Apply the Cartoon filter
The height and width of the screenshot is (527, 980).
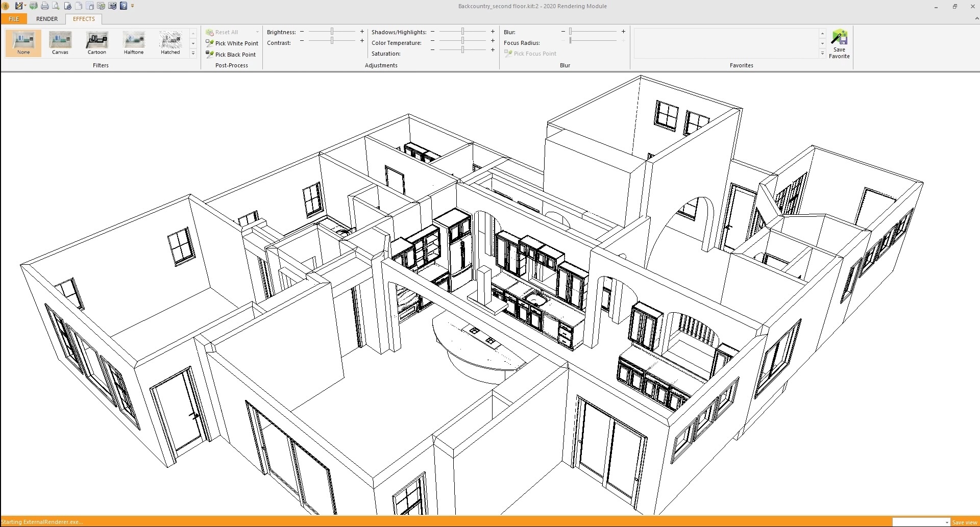[96, 43]
